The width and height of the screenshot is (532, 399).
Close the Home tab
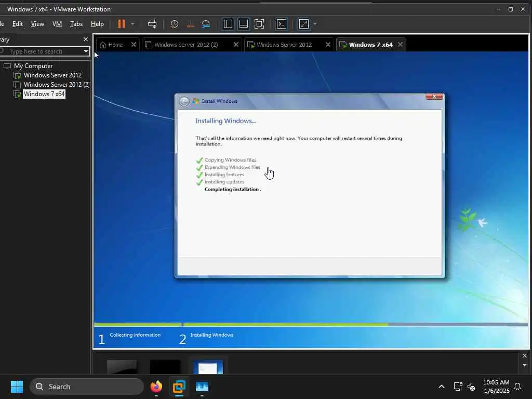point(134,45)
